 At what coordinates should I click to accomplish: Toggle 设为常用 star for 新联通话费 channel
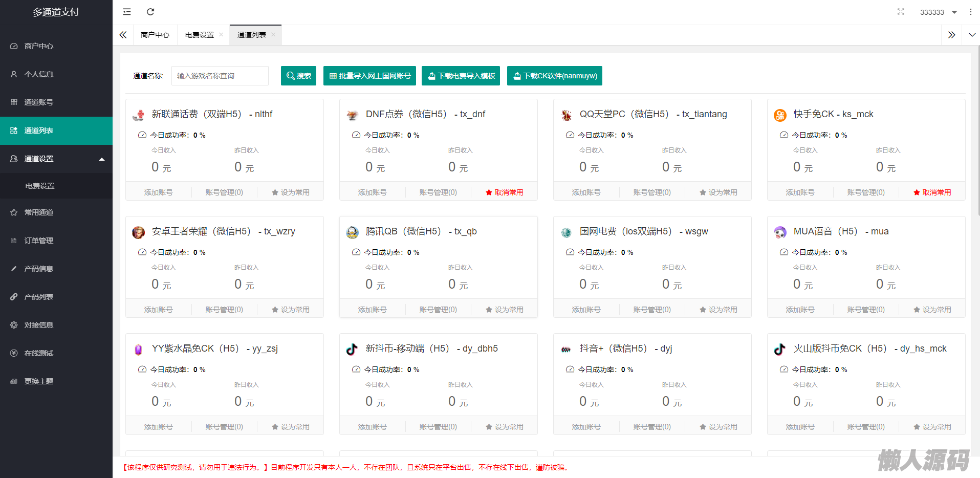coord(290,192)
